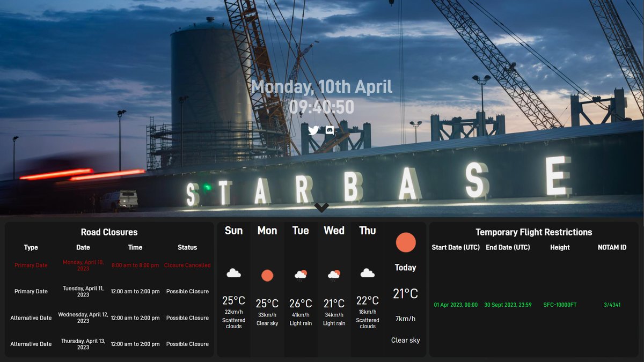The image size is (644, 362).
Task: Click the 30 Sept 2023, 23:59 end date
Action: [x=508, y=305]
